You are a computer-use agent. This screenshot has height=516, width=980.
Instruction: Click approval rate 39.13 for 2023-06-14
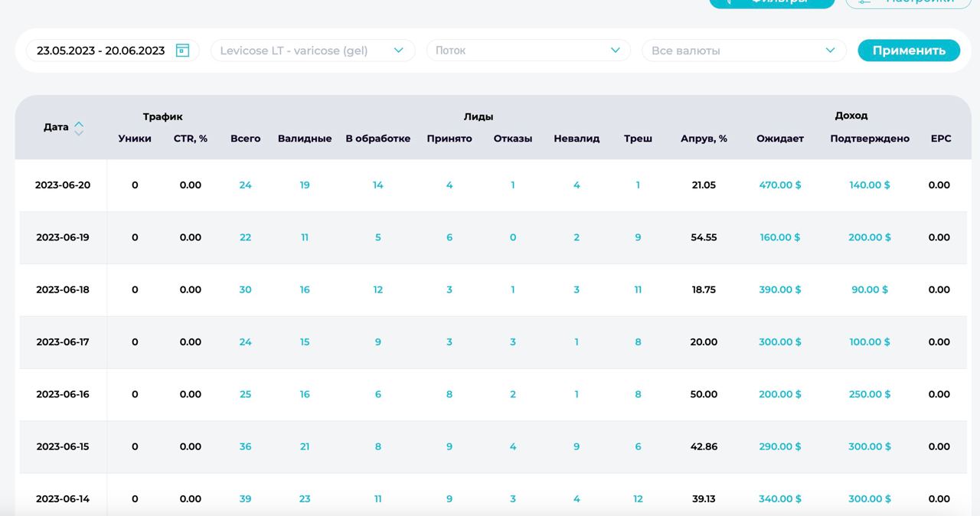click(x=704, y=499)
